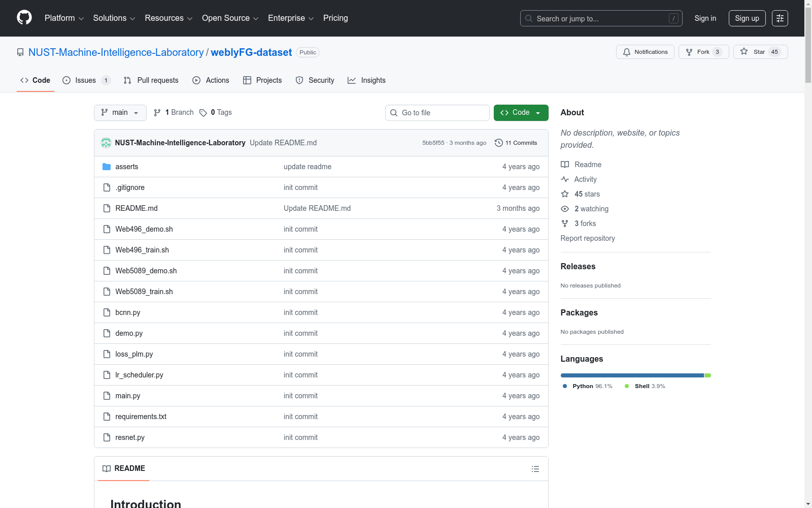
Task: Expand the Open Source menu
Action: tap(230, 18)
